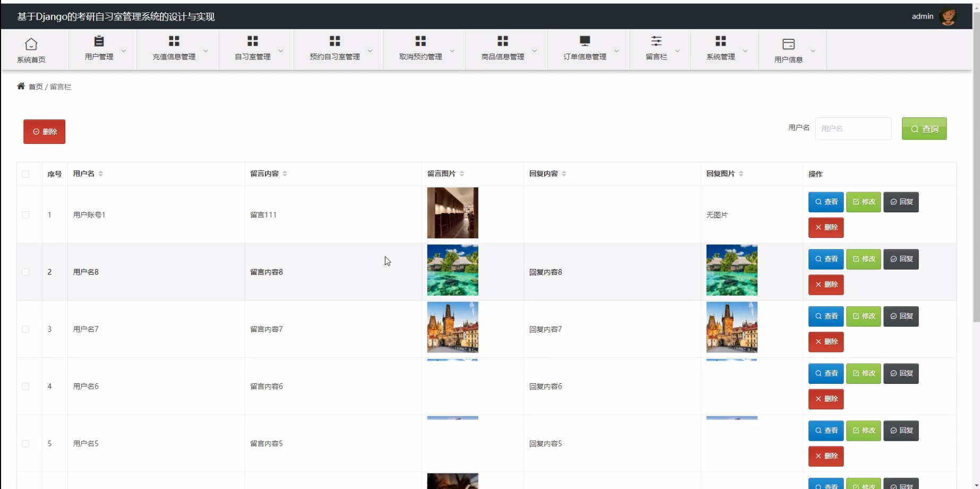Sort by 留言图片 column arrows
980x489 pixels.
462,174
